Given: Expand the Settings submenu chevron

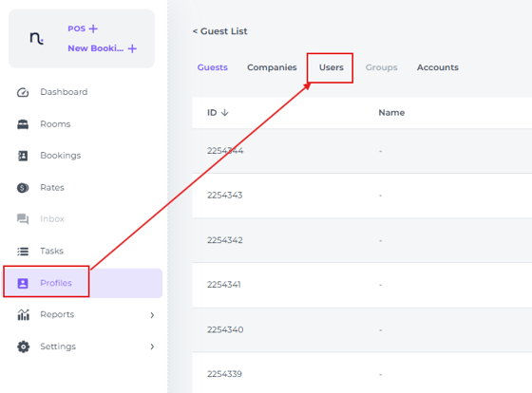Looking at the screenshot, I should [152, 346].
